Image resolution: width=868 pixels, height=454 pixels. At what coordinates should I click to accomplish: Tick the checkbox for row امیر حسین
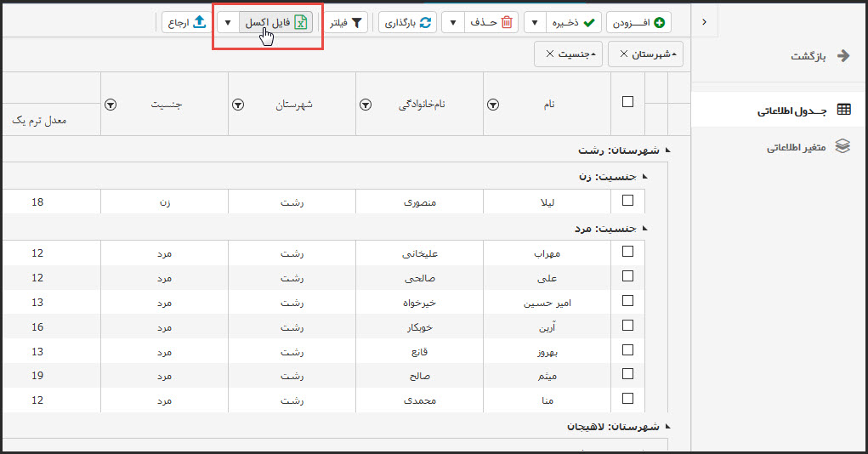(x=627, y=301)
